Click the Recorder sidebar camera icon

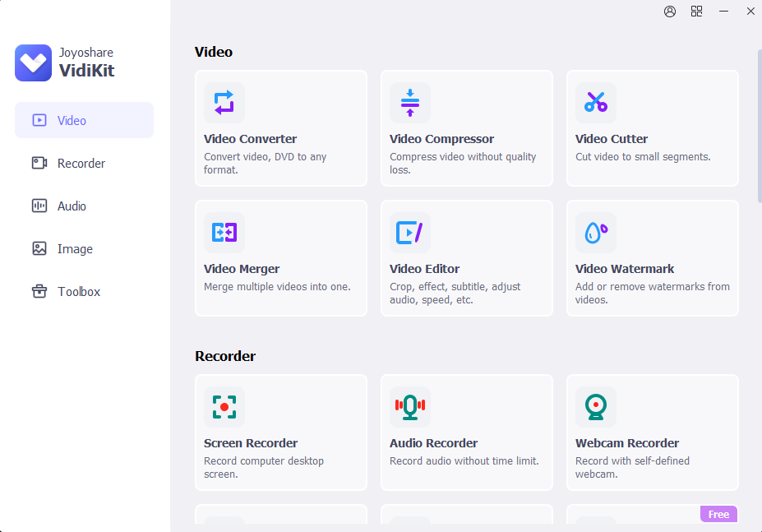coord(39,163)
